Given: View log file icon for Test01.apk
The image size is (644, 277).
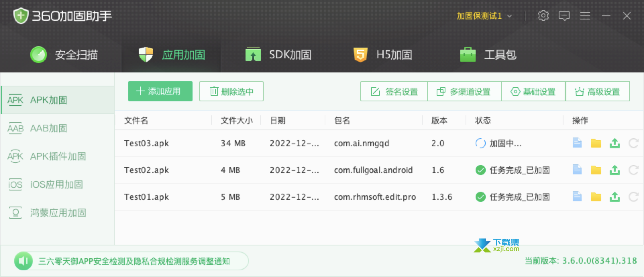Looking at the screenshot, I should tap(577, 197).
